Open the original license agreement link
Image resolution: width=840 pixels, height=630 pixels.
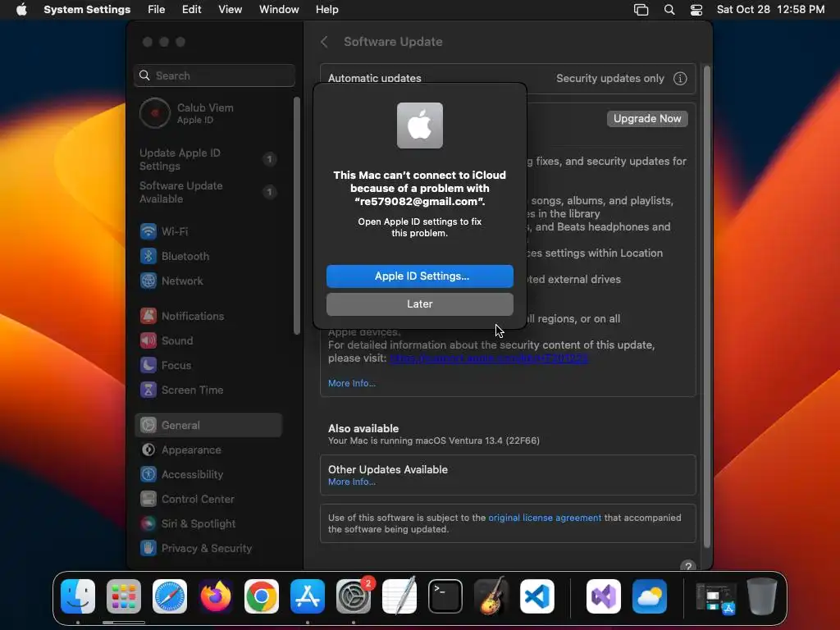pos(545,518)
